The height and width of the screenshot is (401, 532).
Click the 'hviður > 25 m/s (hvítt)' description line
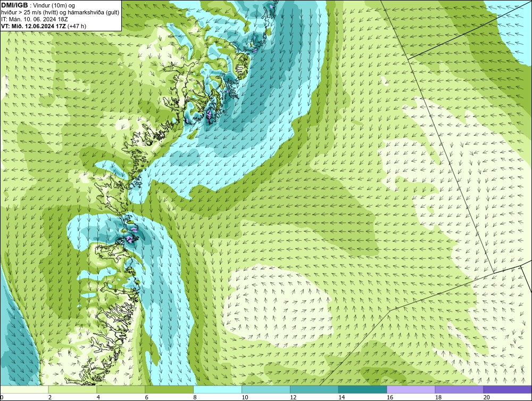61,12
